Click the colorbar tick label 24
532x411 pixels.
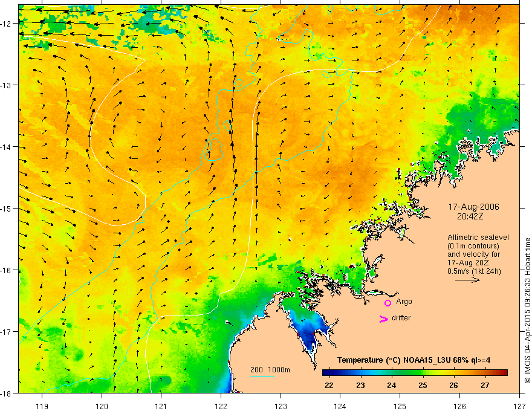click(392, 386)
